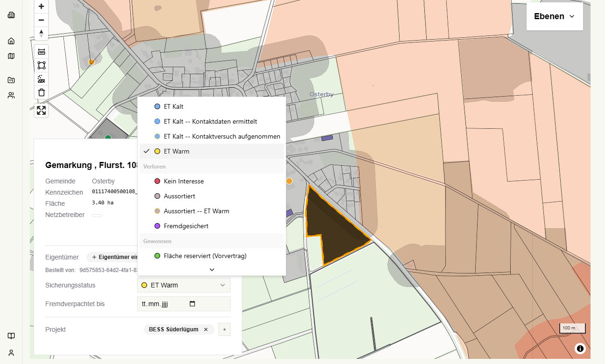Open the user account icon
The height and width of the screenshot is (364, 605).
coord(11,353)
